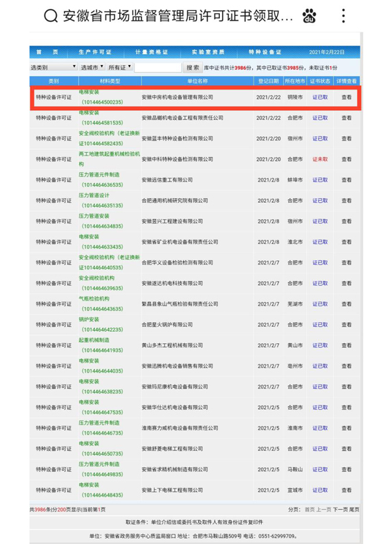Open 电梯安装 (1014464500235) material link
Image resolution: width=392 pixels, height=544 pixels.
pyautogui.click(x=101, y=97)
